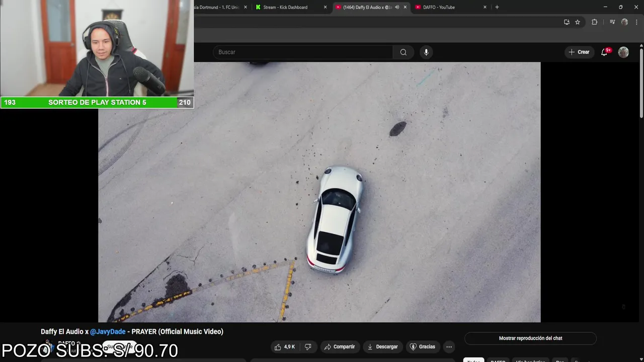Viewport: 644px width, 362px height.
Task: Mute audio on Daffy El Audio tab
Action: pos(397,7)
